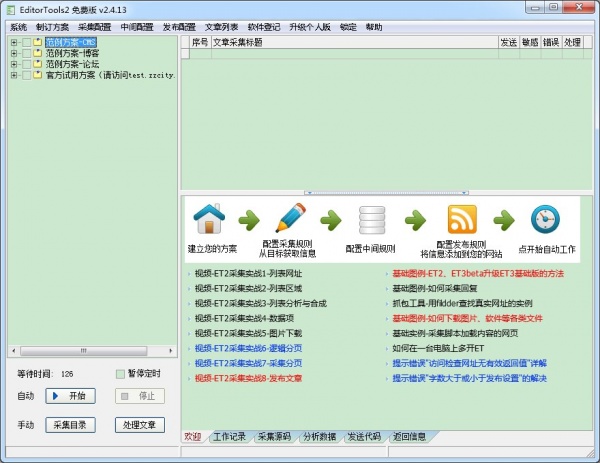Click the green arrow before the clock icon
The height and width of the screenshot is (463, 600).
coord(504,220)
